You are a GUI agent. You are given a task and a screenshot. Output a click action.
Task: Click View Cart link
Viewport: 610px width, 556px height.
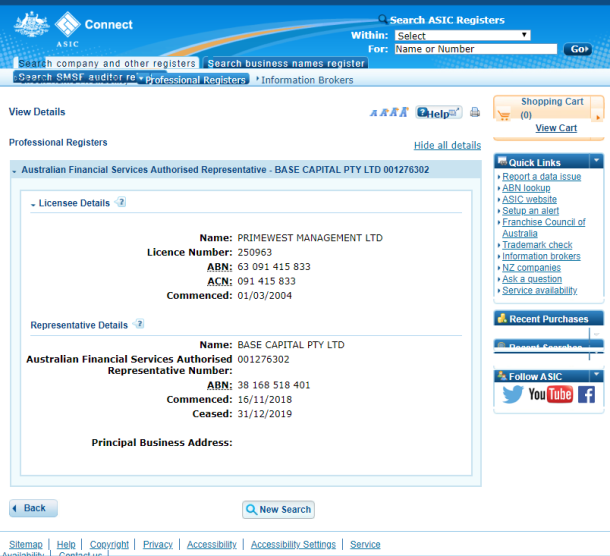(x=556, y=128)
